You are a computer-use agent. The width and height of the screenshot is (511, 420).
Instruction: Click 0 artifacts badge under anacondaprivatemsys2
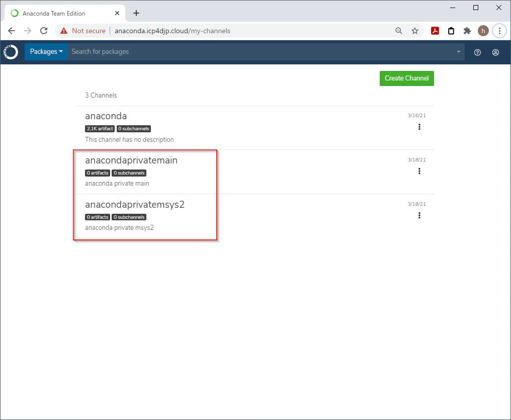(98, 217)
